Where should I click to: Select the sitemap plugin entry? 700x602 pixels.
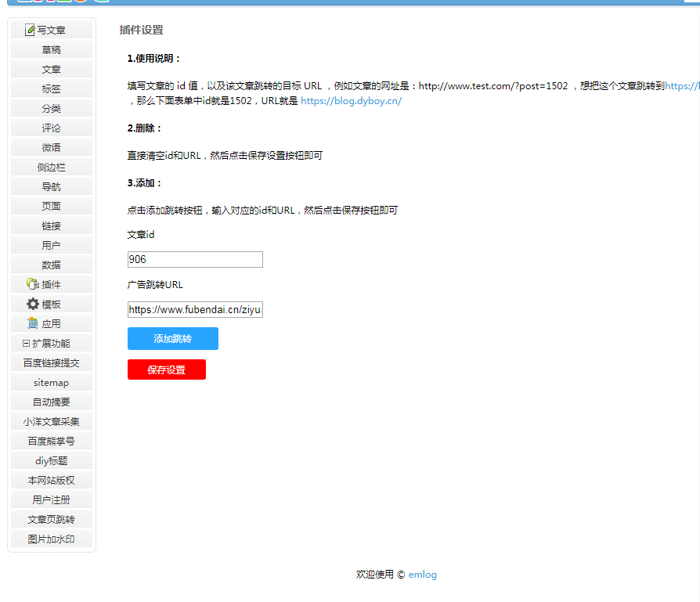pyautogui.click(x=51, y=382)
